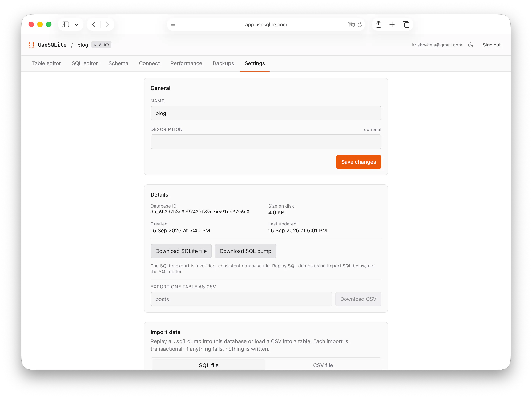Click the Size on disk value

[x=276, y=213]
